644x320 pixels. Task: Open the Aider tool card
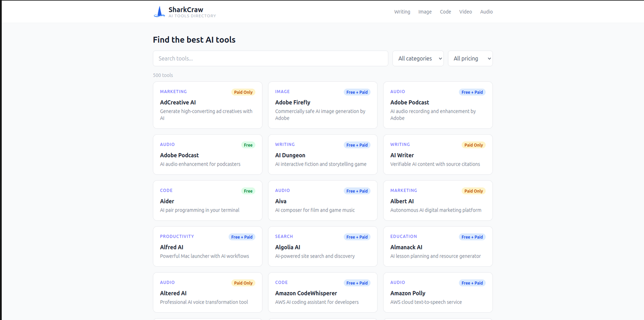coord(208,200)
